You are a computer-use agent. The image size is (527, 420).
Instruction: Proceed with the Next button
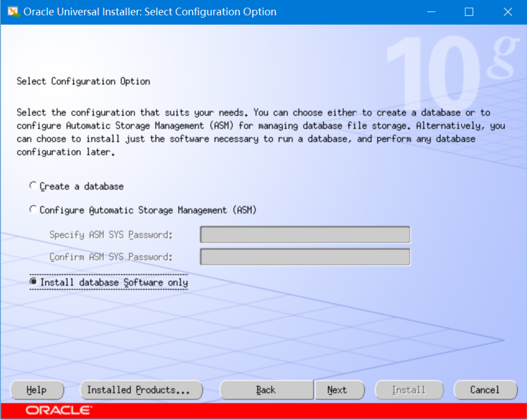point(340,390)
